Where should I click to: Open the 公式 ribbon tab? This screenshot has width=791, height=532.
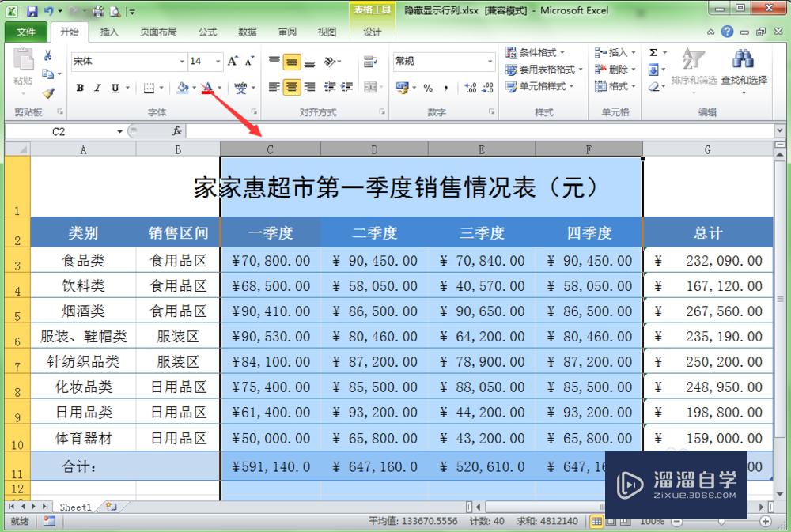click(x=208, y=32)
